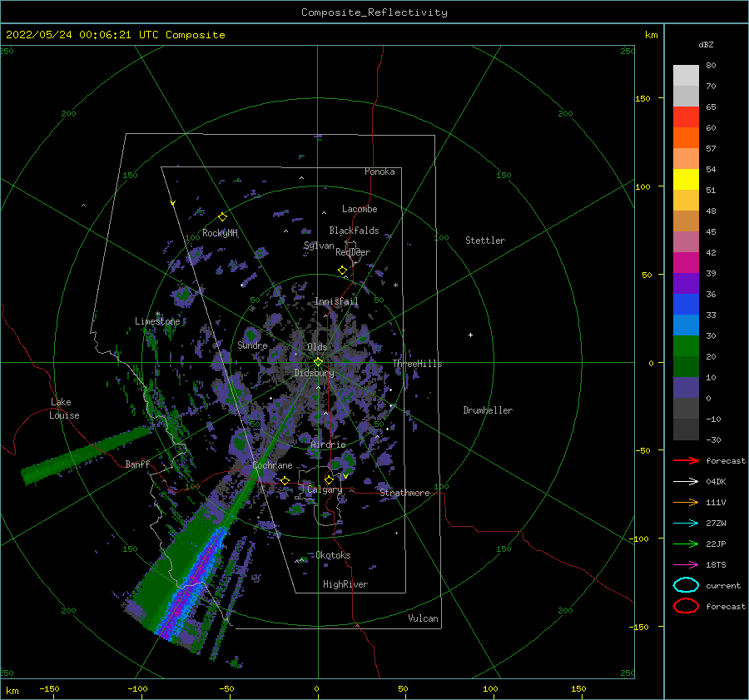Click the red forecast ellipse icon
This screenshot has height=700, width=749.
(x=686, y=606)
